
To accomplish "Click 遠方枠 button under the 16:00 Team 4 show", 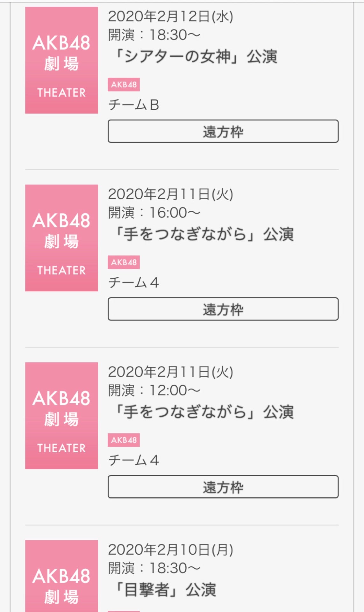I will coord(223,309).
